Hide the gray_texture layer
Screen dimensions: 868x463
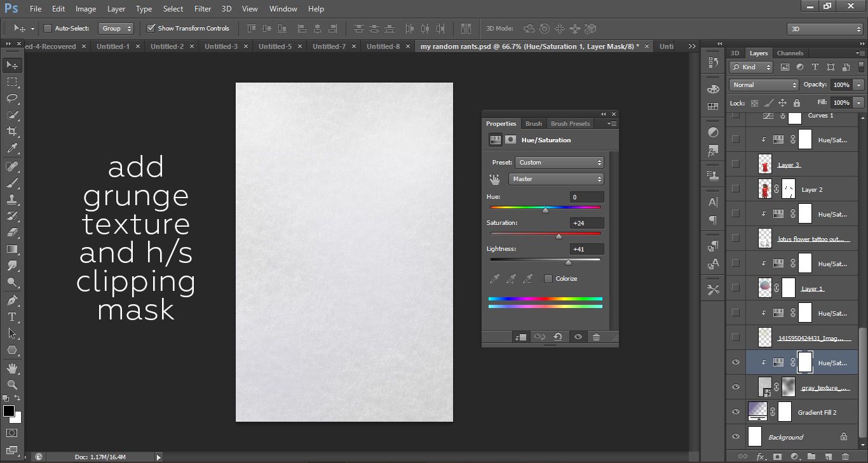[x=736, y=387]
